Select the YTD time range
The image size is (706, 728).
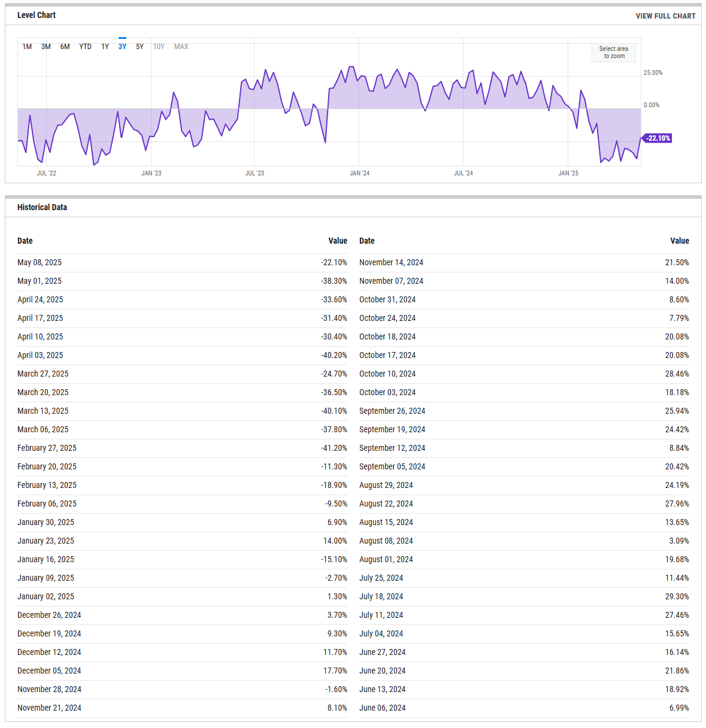(x=85, y=47)
